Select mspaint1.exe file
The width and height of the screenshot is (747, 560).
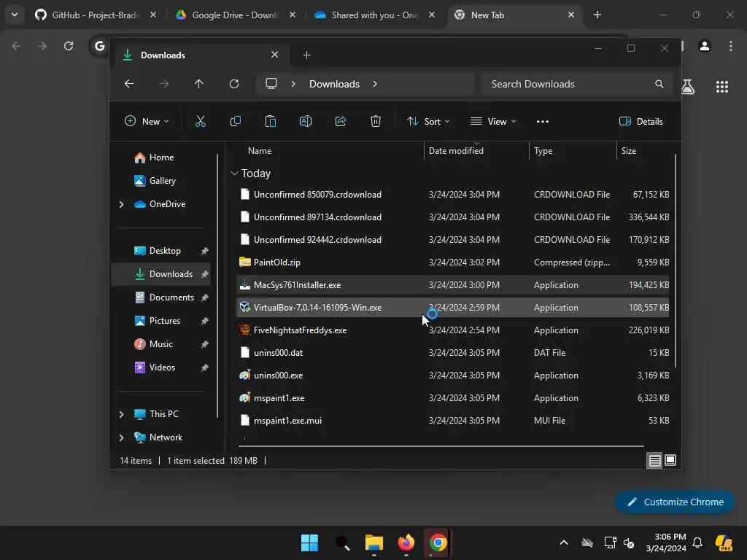[x=452, y=398]
